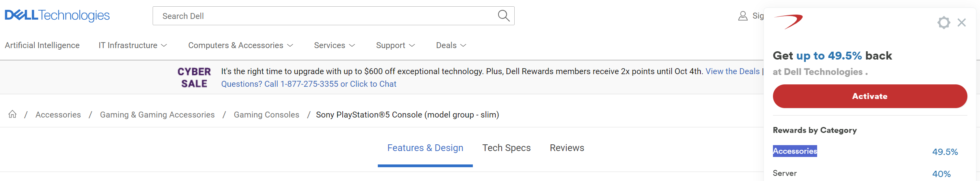Click the Gaming Consoles breadcrumb link
Image resolution: width=980 pixels, height=181 pixels.
(267, 115)
